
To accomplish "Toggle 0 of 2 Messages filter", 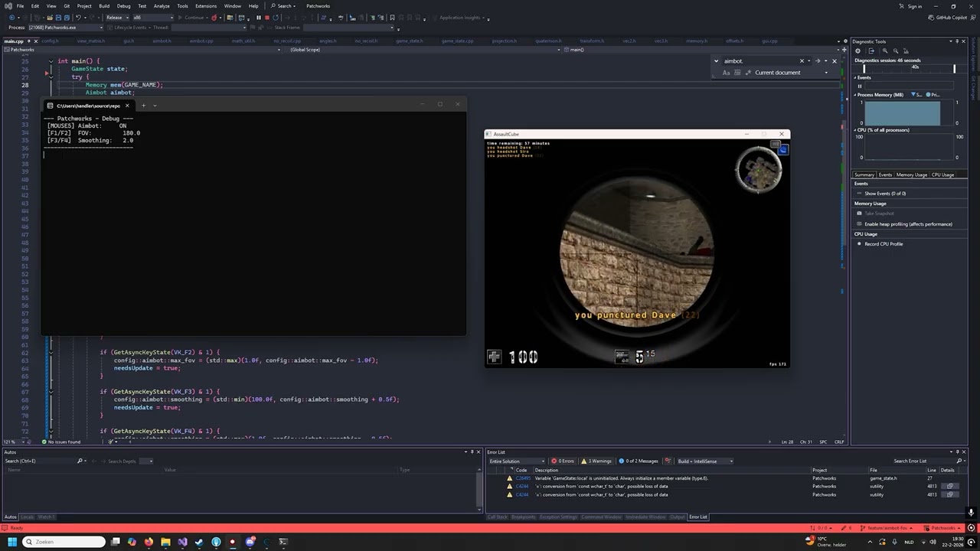I will (x=639, y=461).
